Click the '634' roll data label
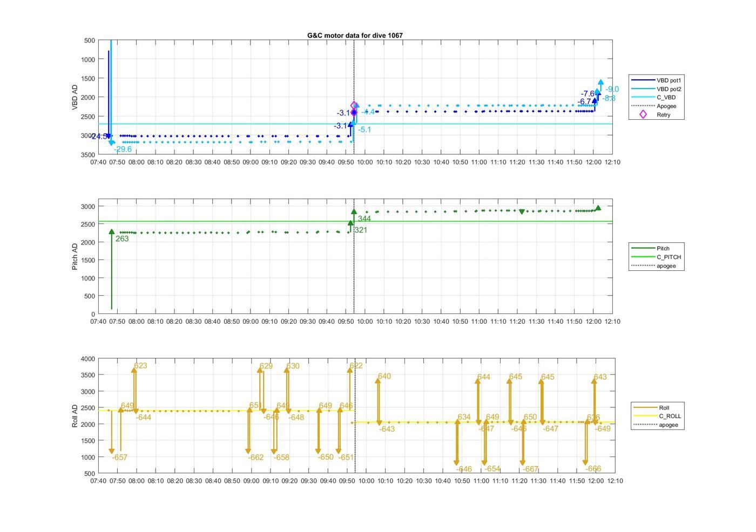Viewport: 756px width, 532px height. pos(464,418)
